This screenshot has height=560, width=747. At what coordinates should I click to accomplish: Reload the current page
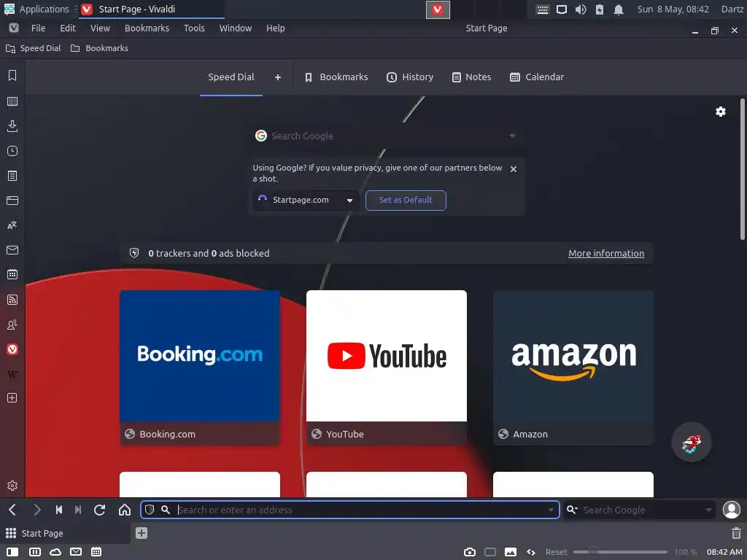pos(99,510)
